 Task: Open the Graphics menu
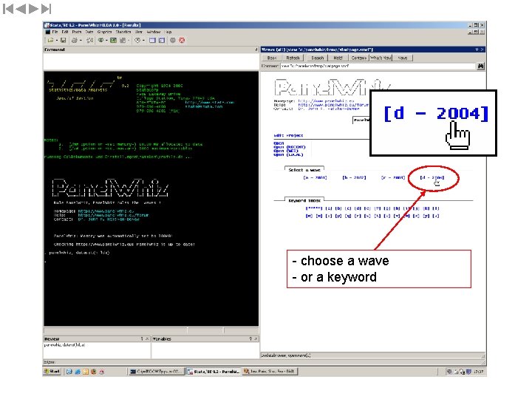[104, 32]
